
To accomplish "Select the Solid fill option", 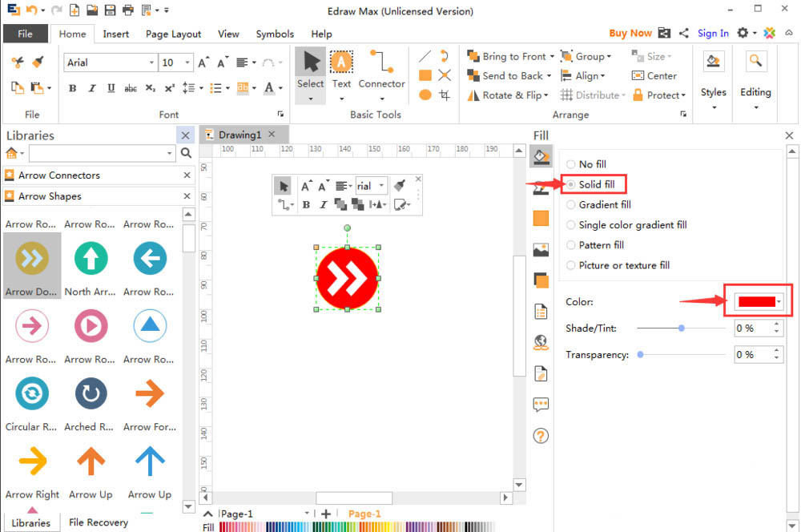I will [590, 184].
